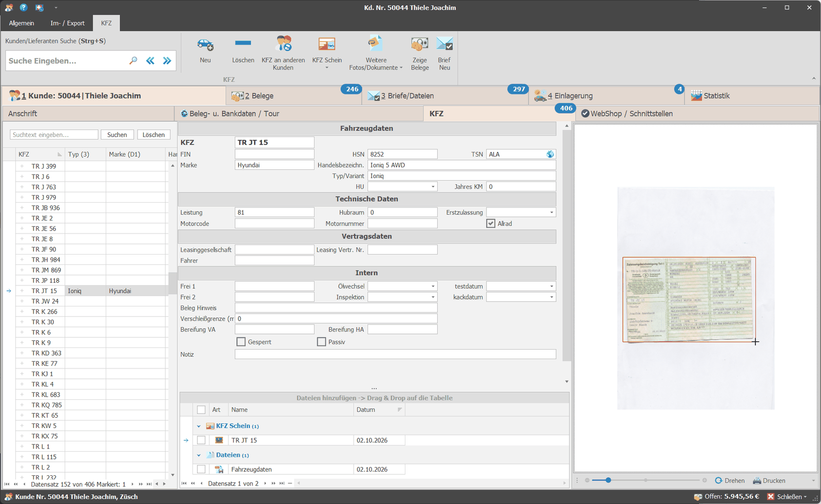Click the Löschen minus icon
The width and height of the screenshot is (821, 504).
click(x=243, y=43)
